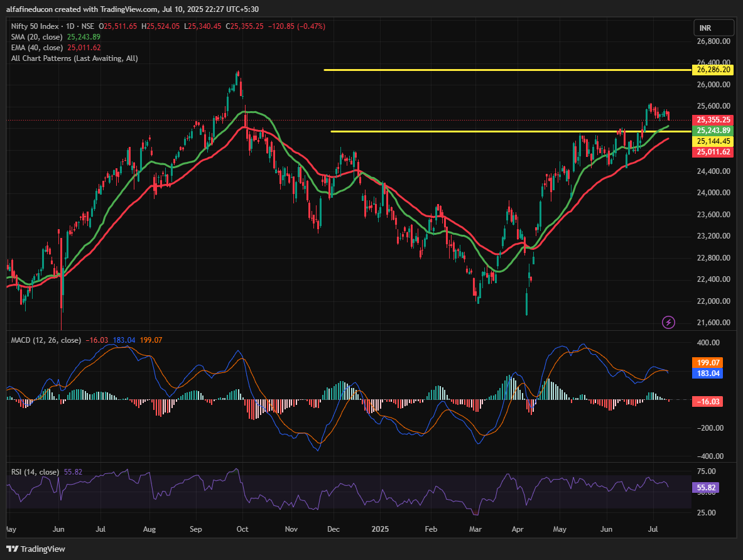Click the MACD legend value 199.07
Viewport: 743px width, 560px height.
151,340
